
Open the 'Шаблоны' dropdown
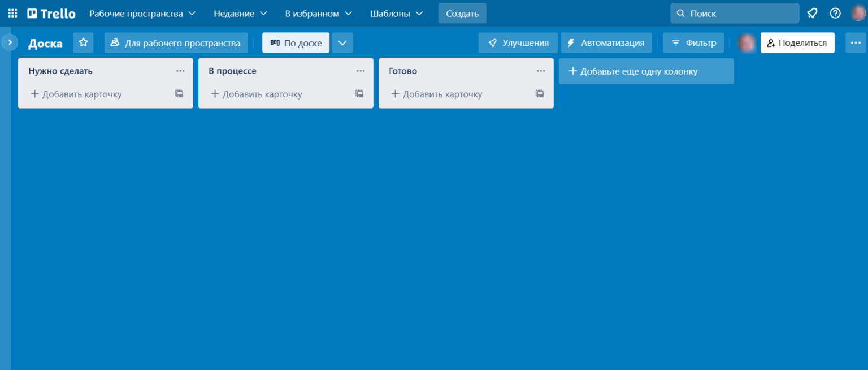click(x=396, y=12)
